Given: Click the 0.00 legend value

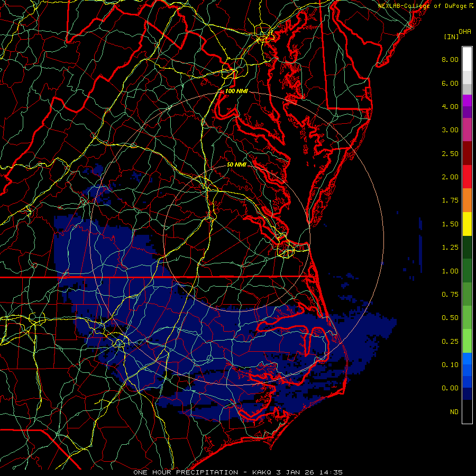Looking at the screenshot, I should (450, 388).
